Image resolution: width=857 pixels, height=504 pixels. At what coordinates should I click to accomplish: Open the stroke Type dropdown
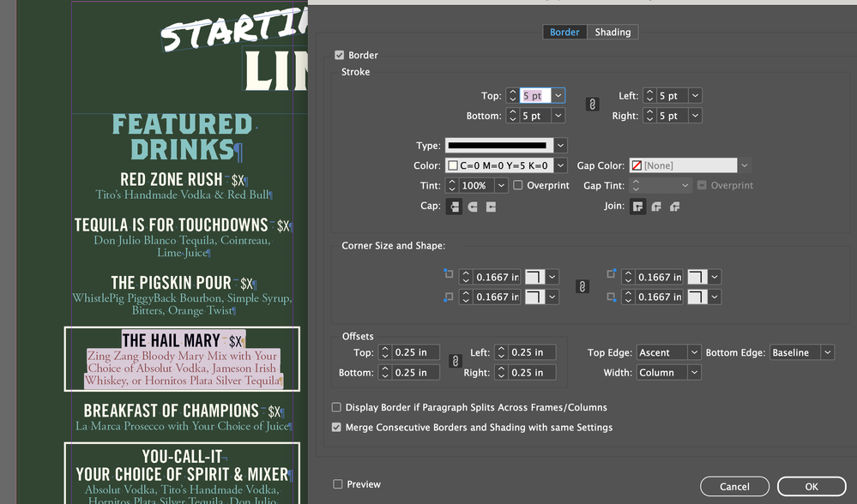click(561, 146)
